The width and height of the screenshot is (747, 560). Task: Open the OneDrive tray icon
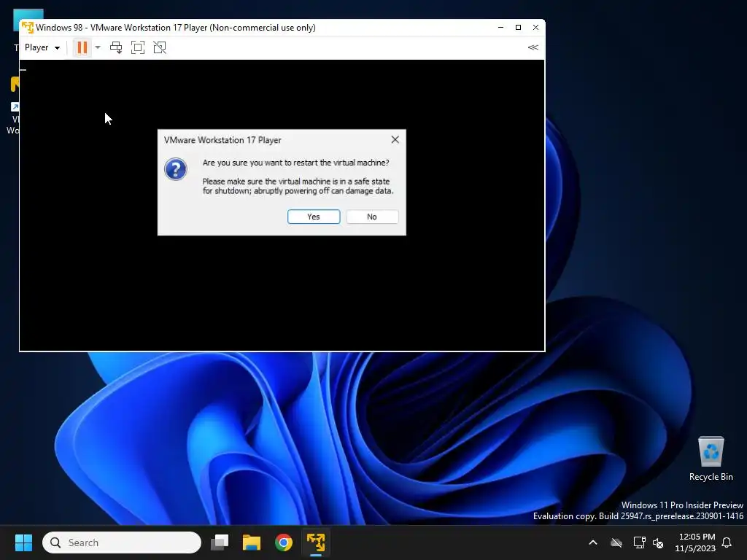616,542
